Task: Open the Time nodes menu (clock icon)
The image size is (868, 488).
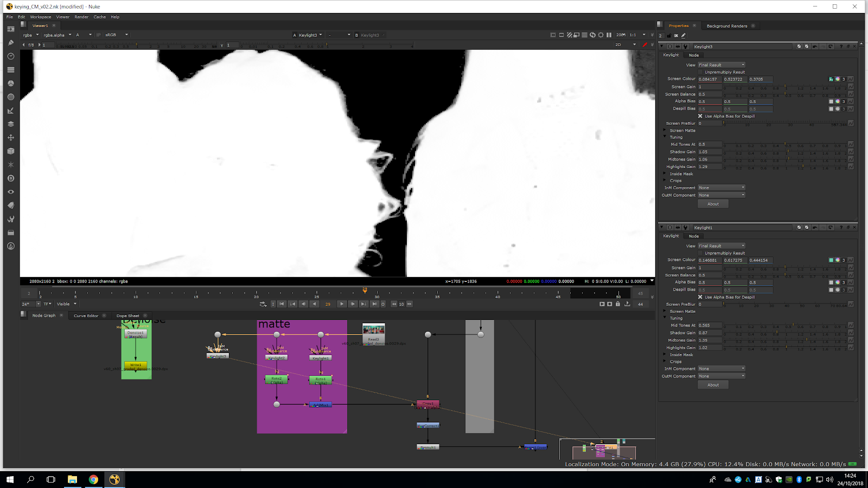Action: [10, 56]
